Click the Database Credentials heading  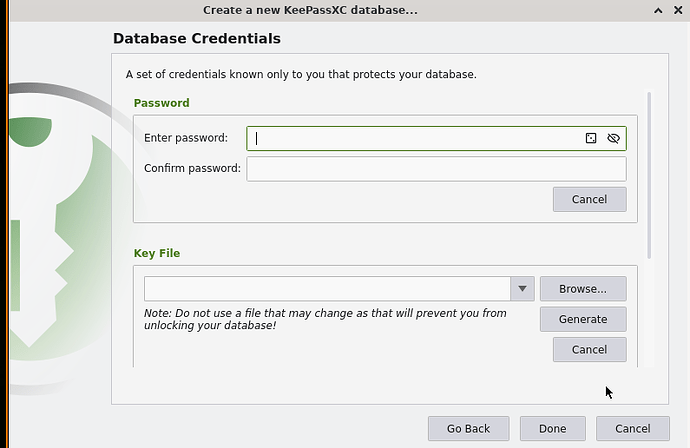coord(196,39)
